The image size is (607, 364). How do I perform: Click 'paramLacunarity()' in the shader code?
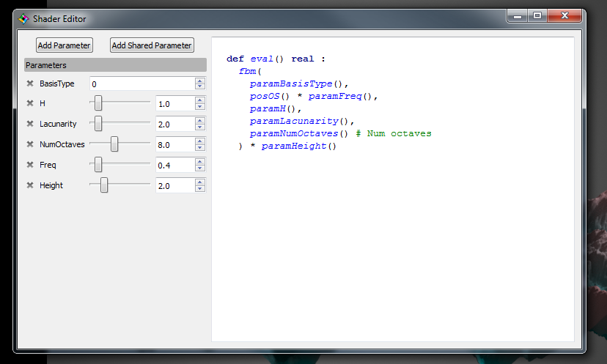pos(299,121)
